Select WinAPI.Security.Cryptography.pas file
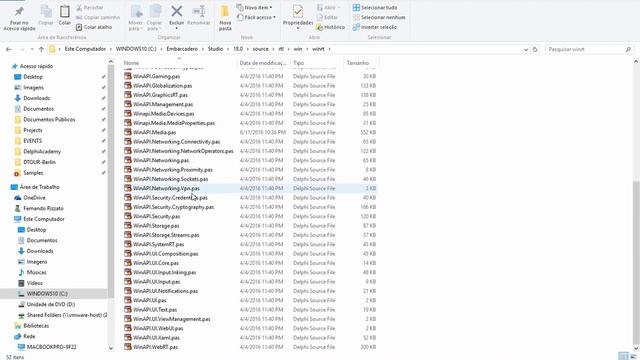This screenshot has width=640, height=360. (x=250, y=207)
